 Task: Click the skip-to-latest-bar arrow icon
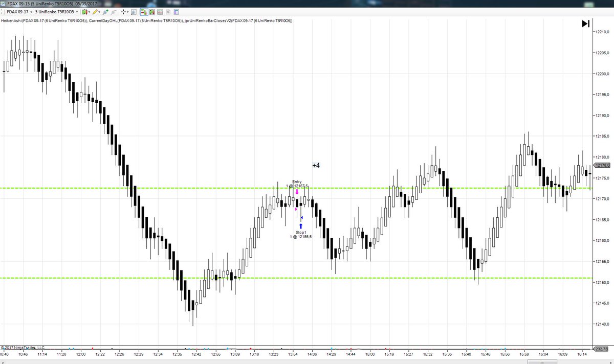click(x=586, y=24)
